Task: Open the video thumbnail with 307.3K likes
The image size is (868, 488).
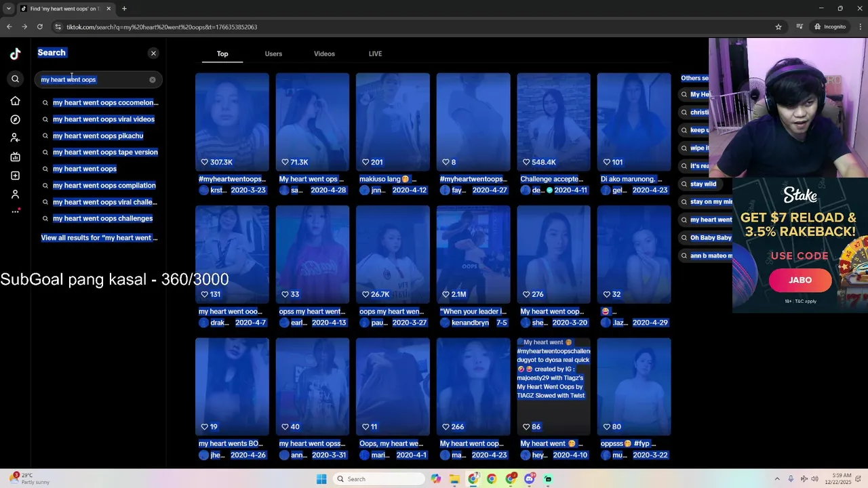Action: tap(232, 122)
